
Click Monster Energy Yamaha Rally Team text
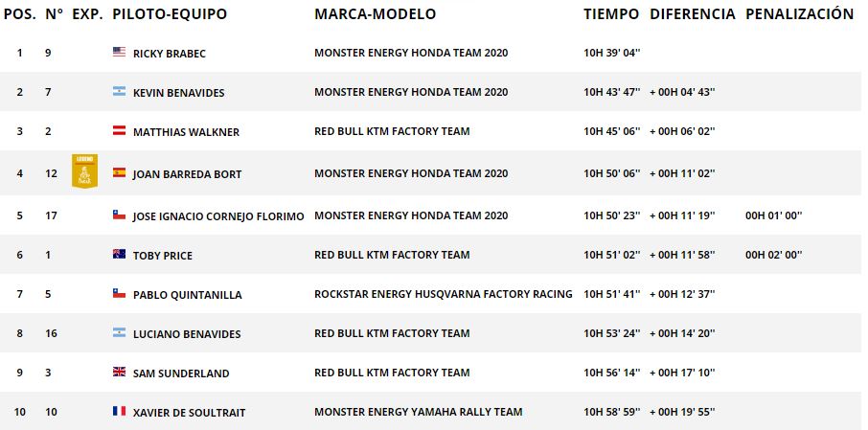[x=418, y=412]
